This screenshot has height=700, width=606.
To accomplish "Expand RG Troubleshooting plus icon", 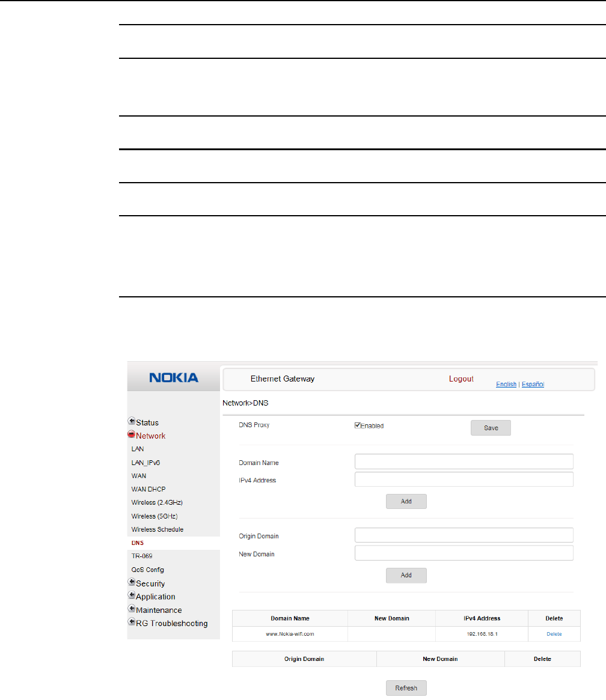I will [x=131, y=621].
